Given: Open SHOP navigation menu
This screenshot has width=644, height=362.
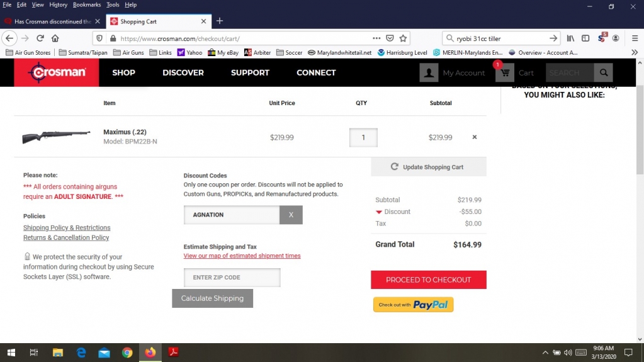Looking at the screenshot, I should pyautogui.click(x=123, y=73).
